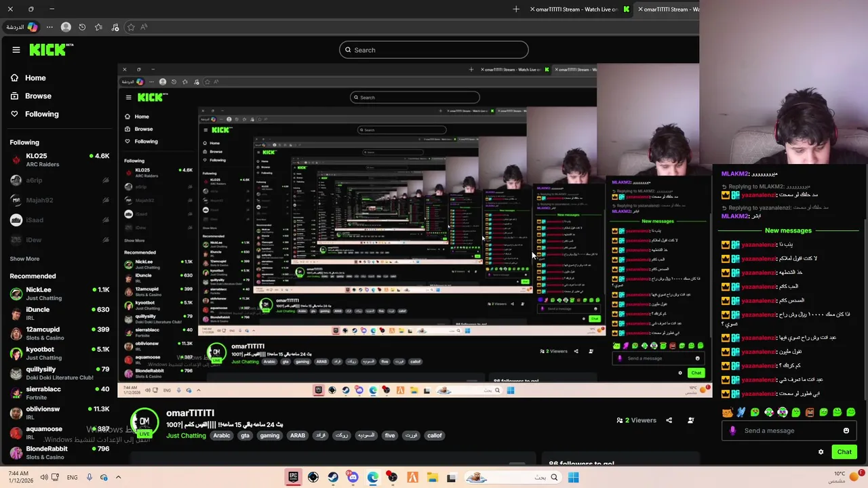Click the follow user icon beside share
The width and height of the screenshot is (868, 488).
point(690,420)
